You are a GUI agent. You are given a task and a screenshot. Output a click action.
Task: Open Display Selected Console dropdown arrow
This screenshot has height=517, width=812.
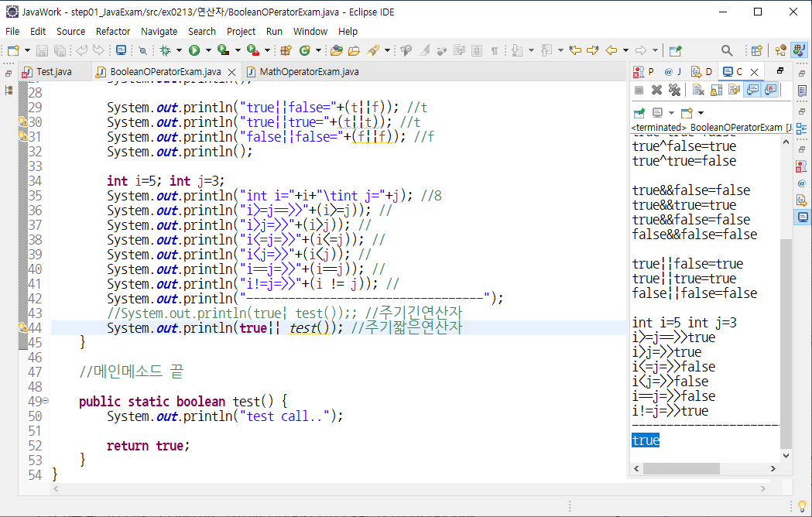671,112
